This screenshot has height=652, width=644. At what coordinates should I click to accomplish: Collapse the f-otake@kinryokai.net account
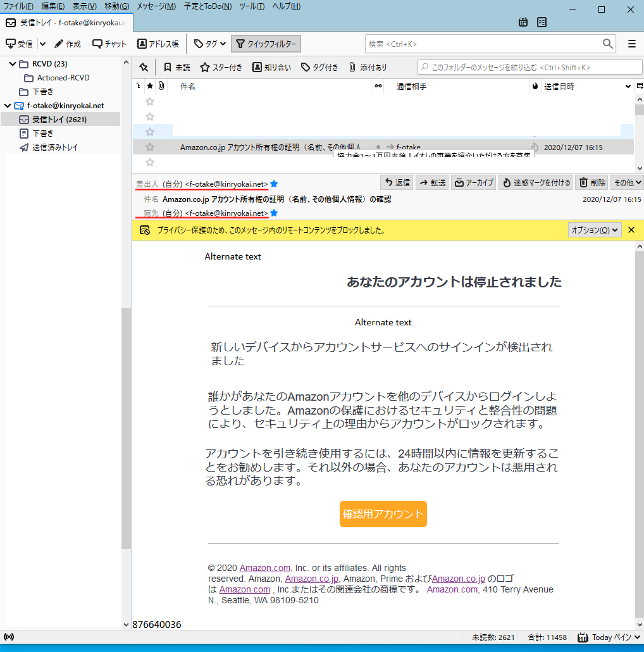(8, 106)
